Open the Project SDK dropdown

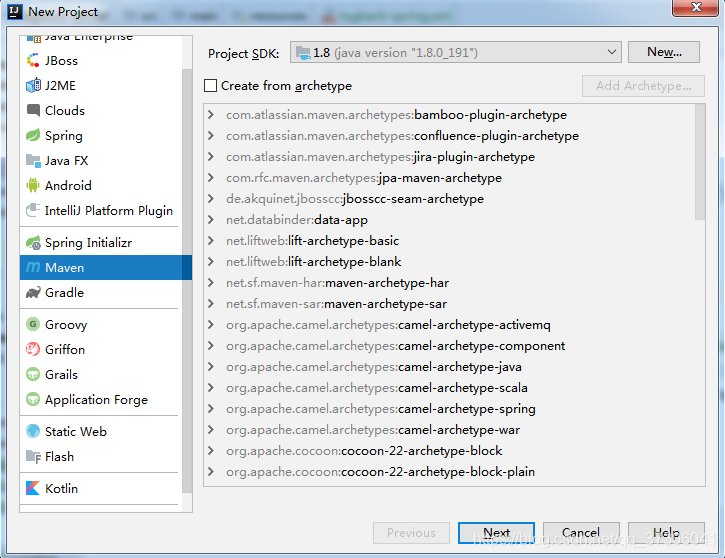pos(455,52)
